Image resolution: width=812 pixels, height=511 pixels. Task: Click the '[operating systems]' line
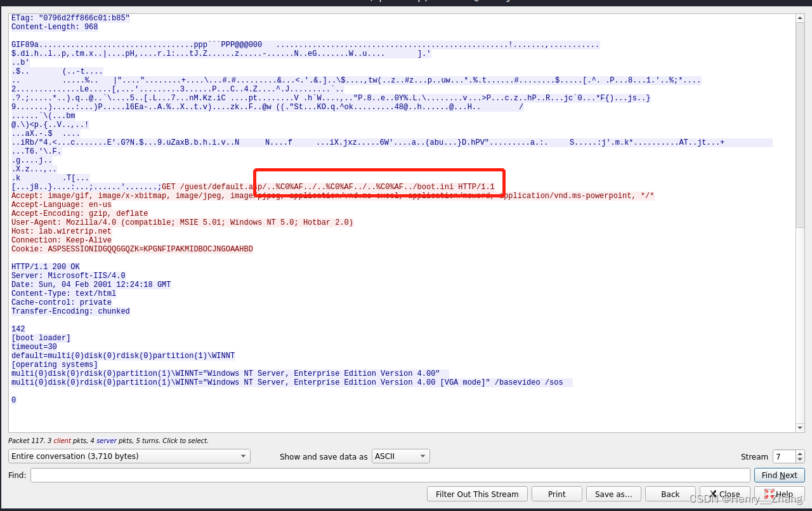(x=55, y=364)
